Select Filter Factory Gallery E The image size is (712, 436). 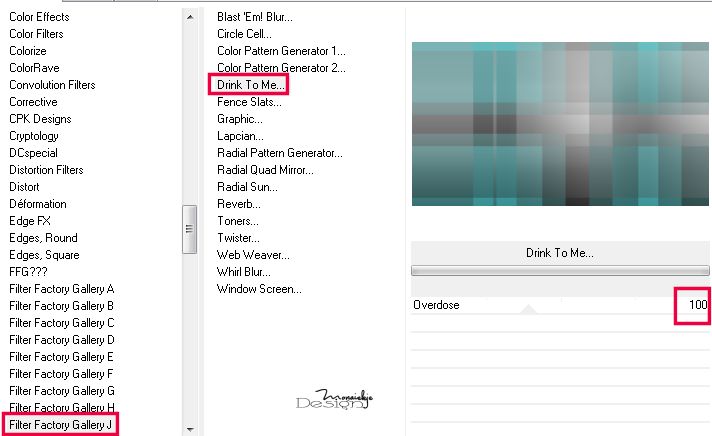[61, 357]
